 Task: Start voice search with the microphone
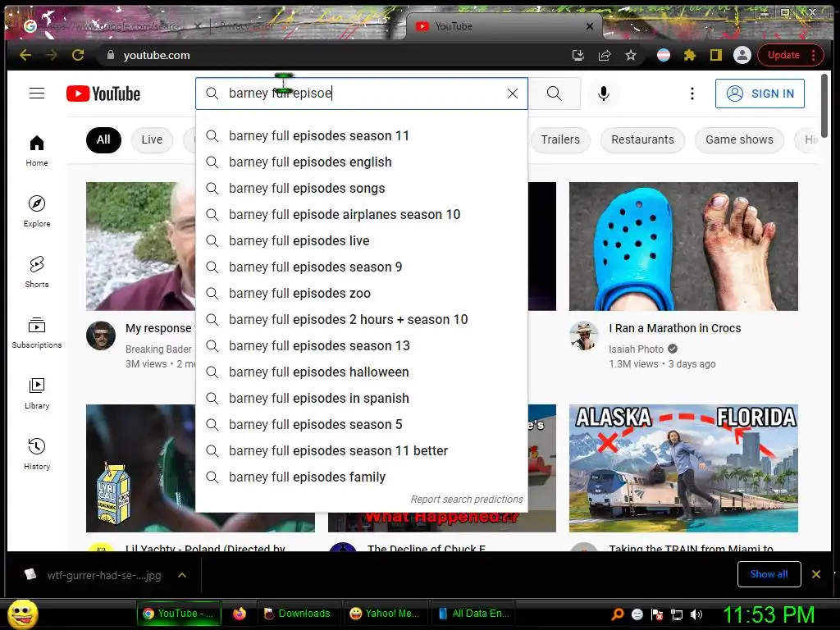[603, 94]
